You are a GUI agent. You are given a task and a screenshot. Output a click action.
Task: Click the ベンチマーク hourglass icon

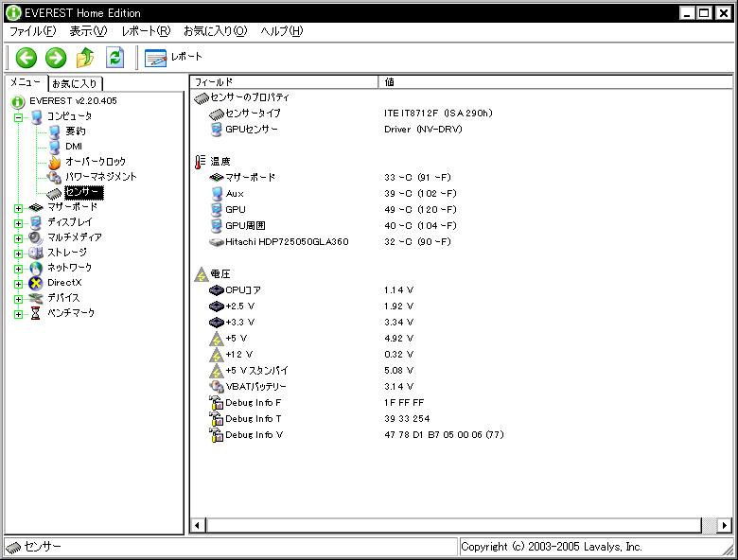coord(36,313)
